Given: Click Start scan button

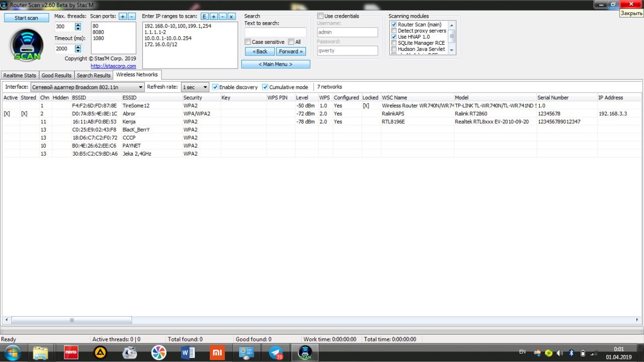Looking at the screenshot, I should [26, 18].
